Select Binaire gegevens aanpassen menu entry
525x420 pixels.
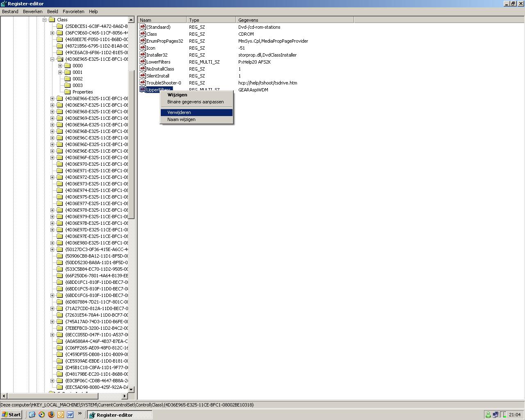click(196, 102)
